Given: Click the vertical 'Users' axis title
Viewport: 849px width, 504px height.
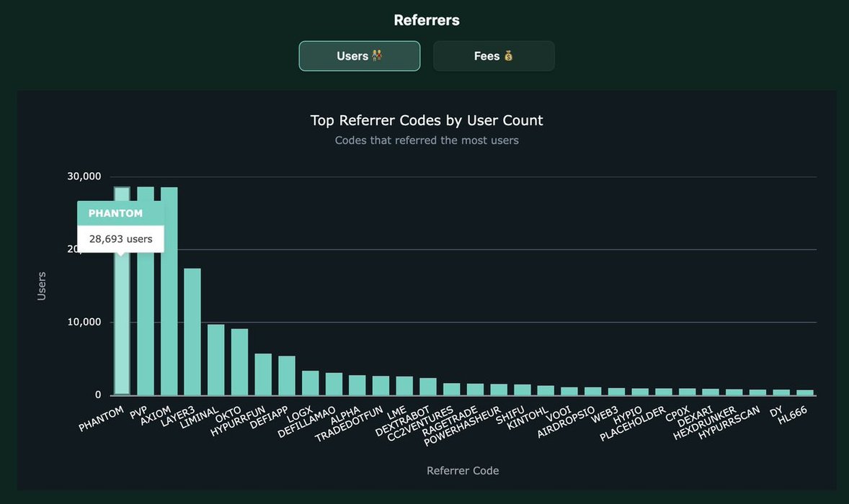Looking at the screenshot, I should pos(41,286).
